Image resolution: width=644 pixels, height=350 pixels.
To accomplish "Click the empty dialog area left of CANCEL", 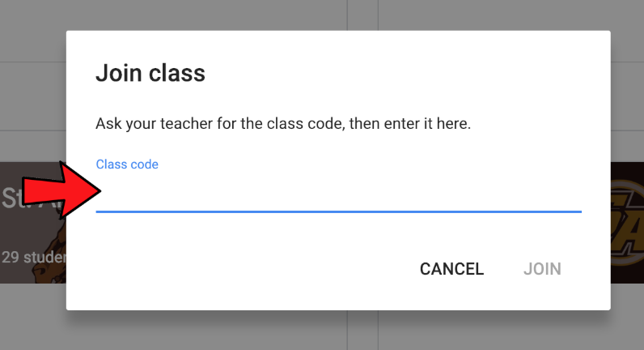I will coord(243,269).
